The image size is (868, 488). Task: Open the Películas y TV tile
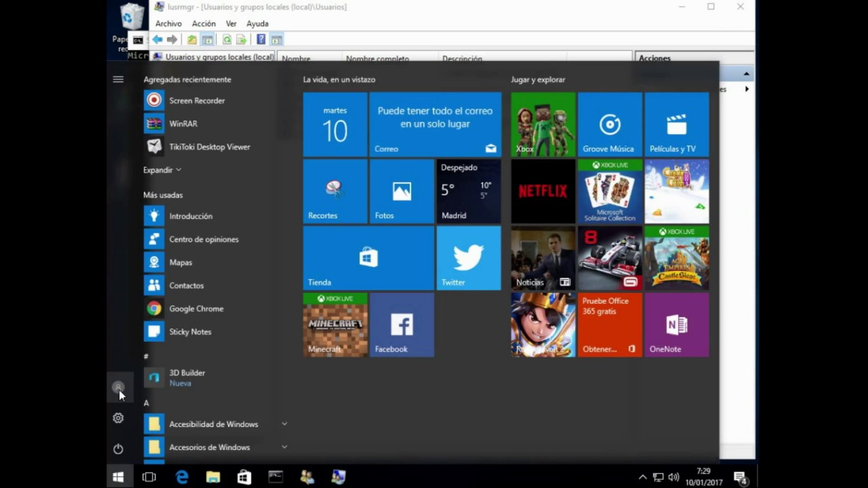click(x=677, y=125)
